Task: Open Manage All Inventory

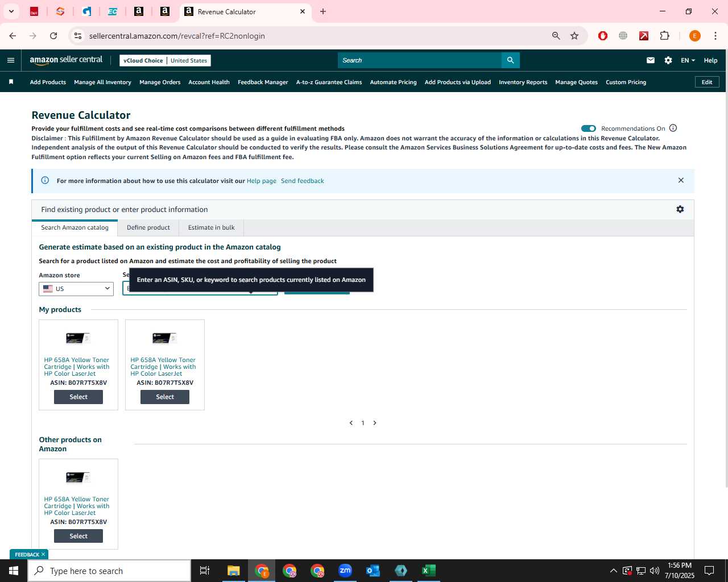Action: [x=102, y=82]
